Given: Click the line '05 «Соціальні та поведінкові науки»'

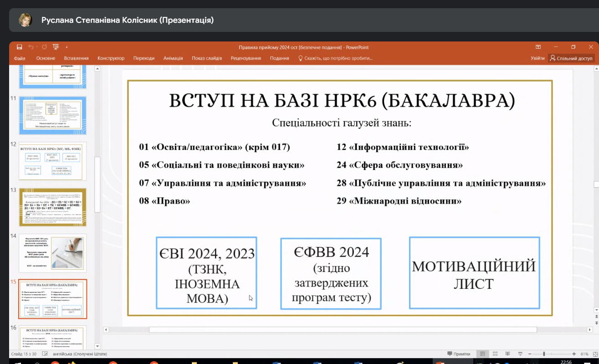Looking at the screenshot, I should point(222,165).
